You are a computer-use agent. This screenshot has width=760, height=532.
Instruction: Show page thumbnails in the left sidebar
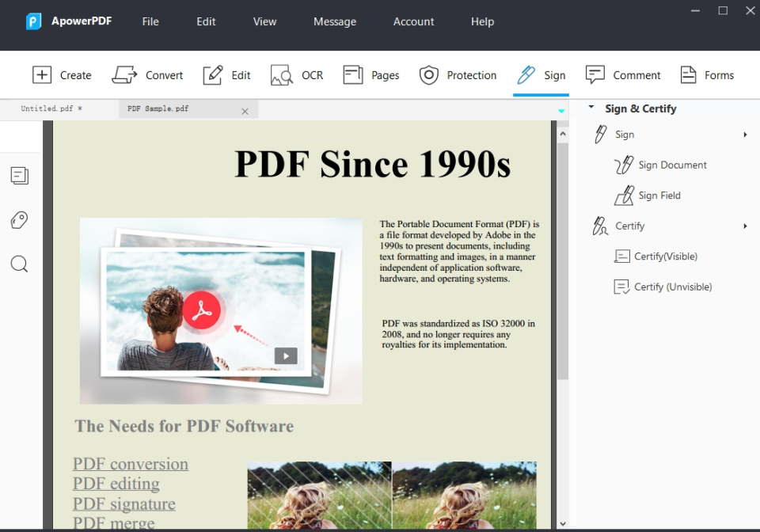(19, 175)
